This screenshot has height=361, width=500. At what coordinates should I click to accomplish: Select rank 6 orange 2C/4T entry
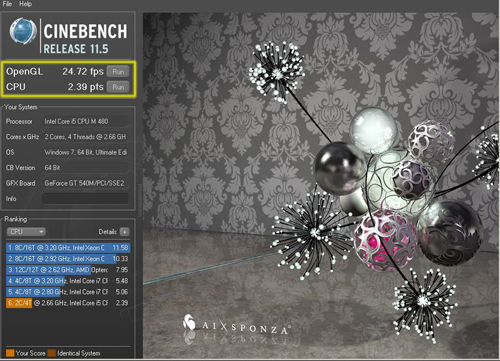[x=68, y=303]
